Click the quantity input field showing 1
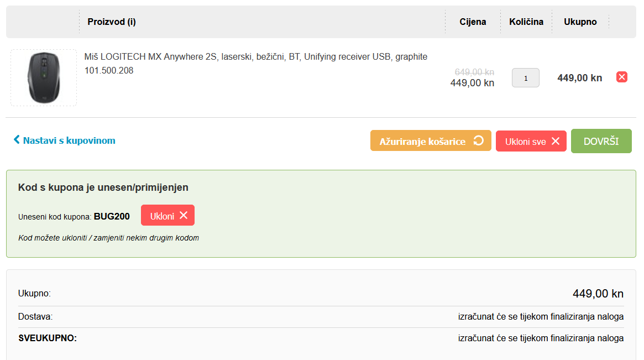The image size is (644, 360). click(525, 77)
